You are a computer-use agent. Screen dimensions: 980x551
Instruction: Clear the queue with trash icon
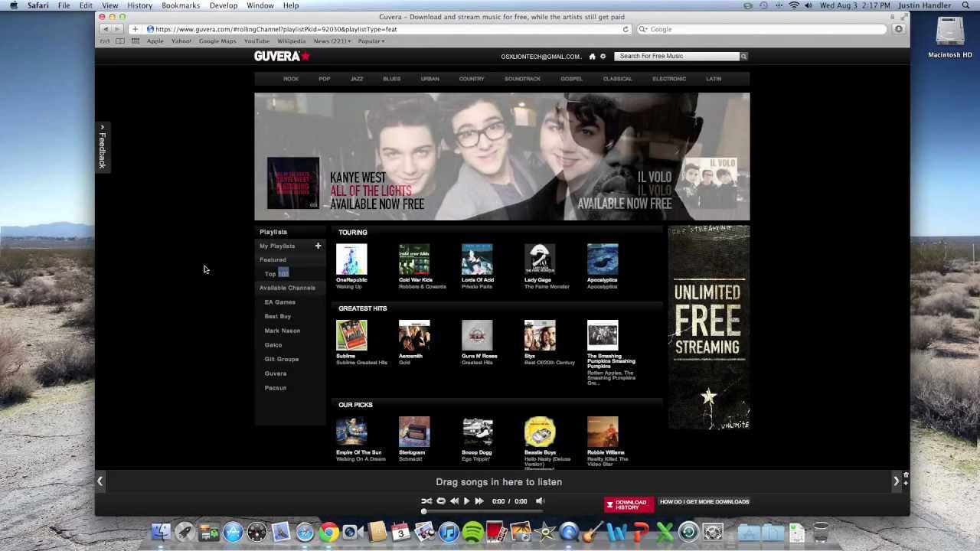click(x=906, y=475)
